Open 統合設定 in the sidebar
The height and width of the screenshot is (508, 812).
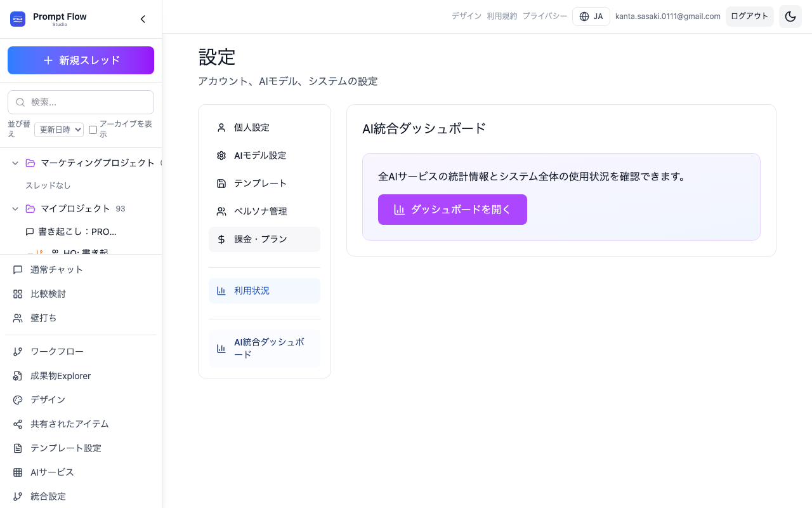[81, 497]
